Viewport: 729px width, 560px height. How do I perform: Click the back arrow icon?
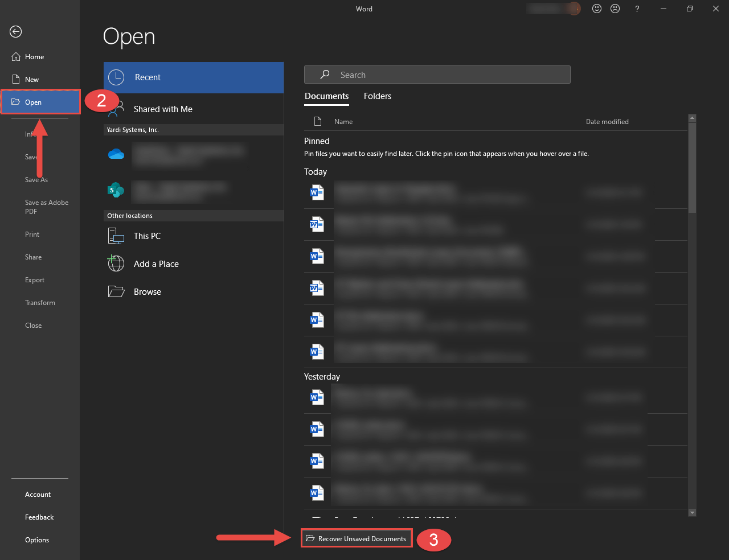(16, 32)
